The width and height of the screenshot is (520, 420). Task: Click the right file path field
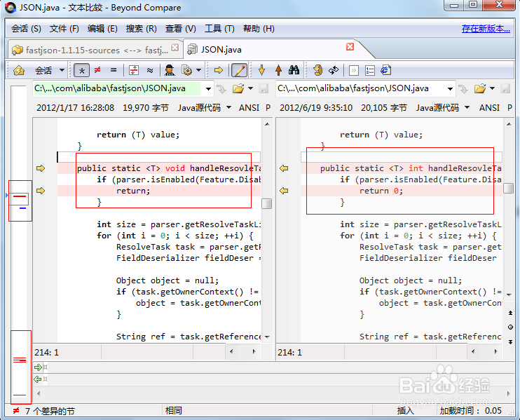point(360,88)
